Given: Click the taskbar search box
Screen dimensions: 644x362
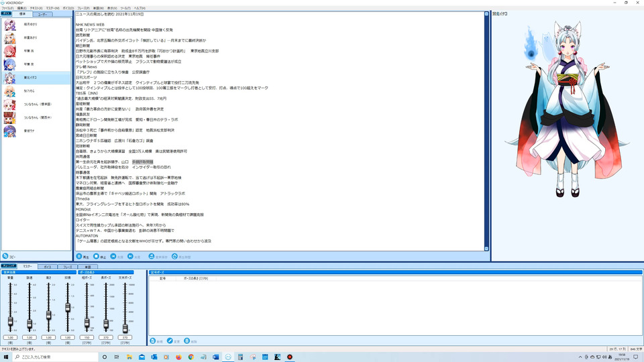Looking at the screenshot, I should pyautogui.click(x=55, y=357).
